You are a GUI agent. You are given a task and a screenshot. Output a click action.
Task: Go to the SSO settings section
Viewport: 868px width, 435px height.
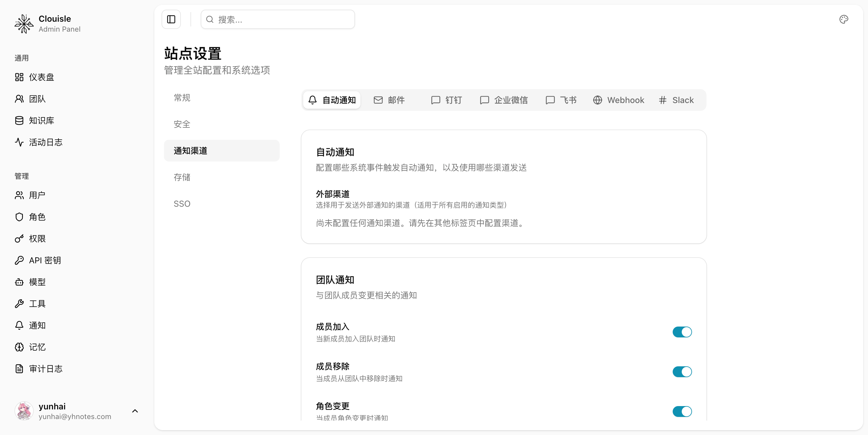pos(182,204)
